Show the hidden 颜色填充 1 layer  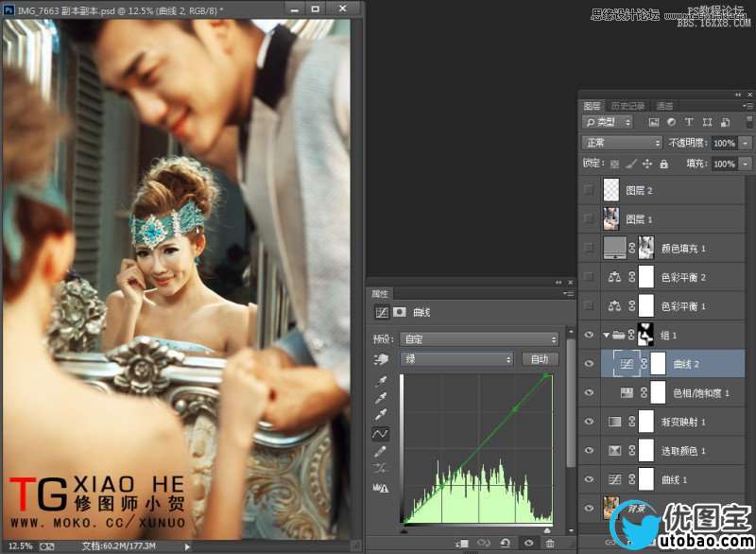[x=588, y=248]
